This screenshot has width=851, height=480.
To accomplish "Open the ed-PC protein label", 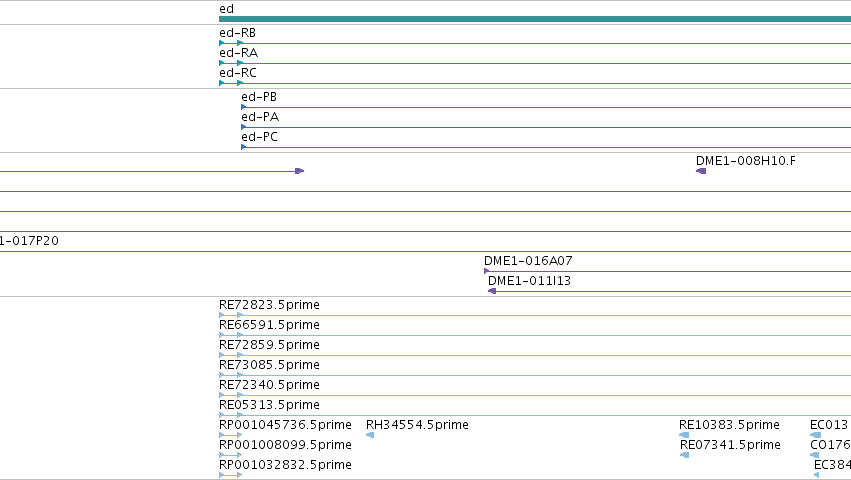I will coord(259,137).
